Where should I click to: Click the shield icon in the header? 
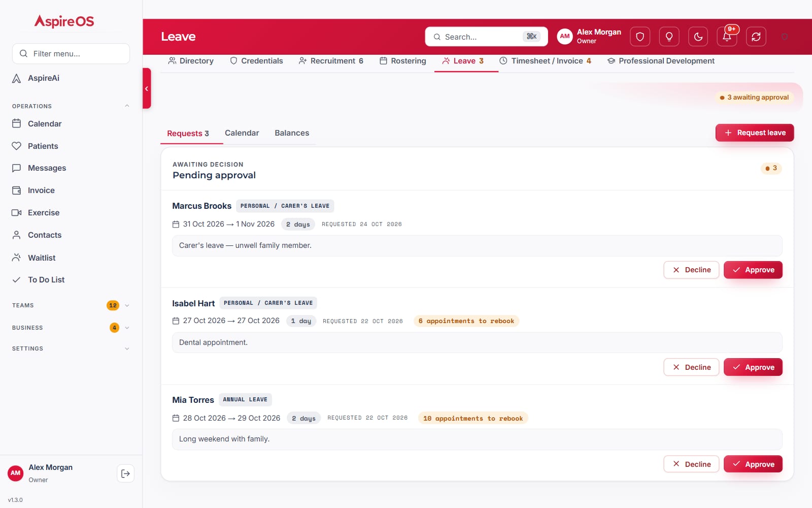click(640, 37)
